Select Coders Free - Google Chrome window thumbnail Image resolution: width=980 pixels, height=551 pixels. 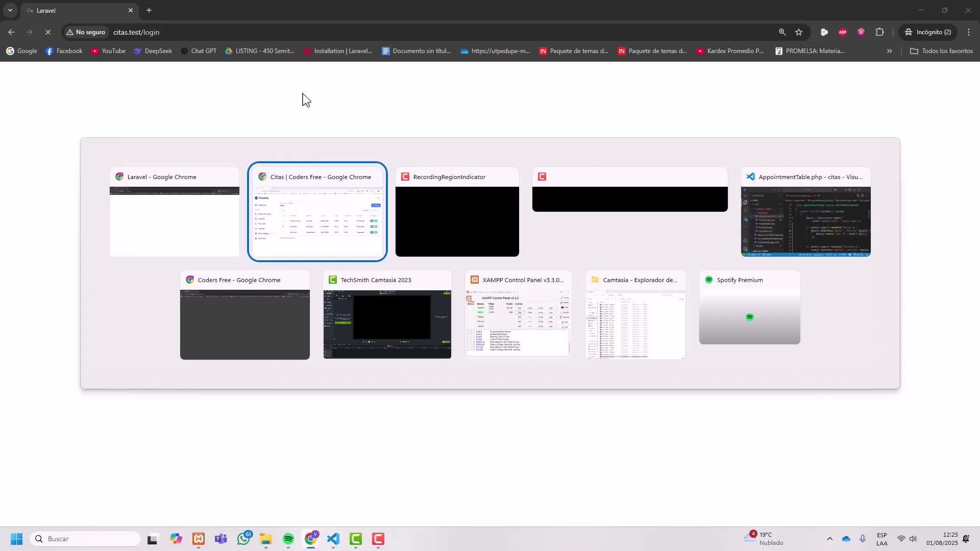coord(244,315)
